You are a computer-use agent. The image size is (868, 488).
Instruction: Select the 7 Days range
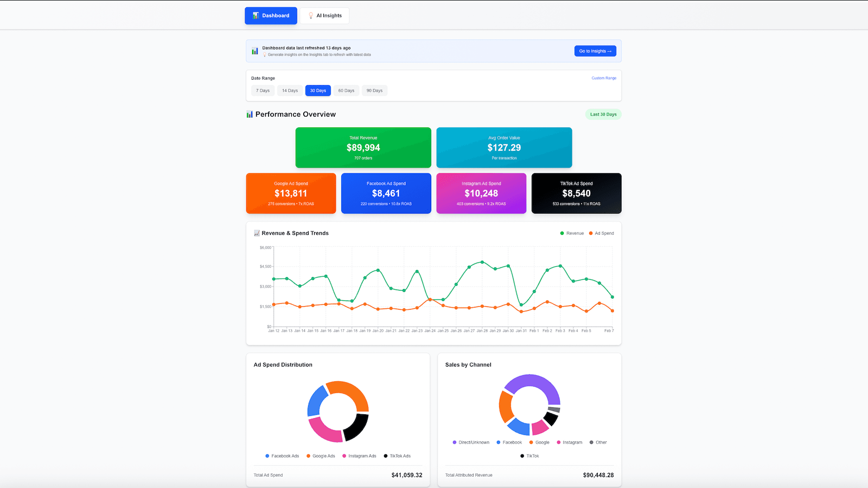tap(263, 91)
